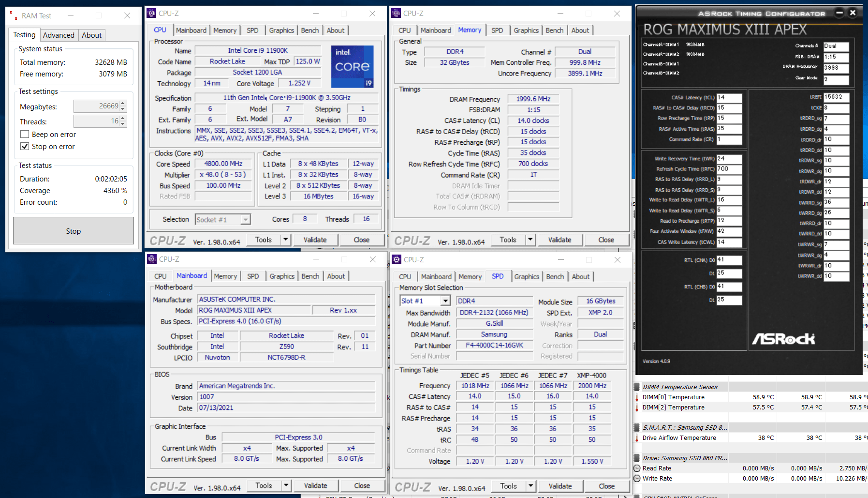
Task: Switch to Advanced tab in RAM Test
Action: pos(59,35)
